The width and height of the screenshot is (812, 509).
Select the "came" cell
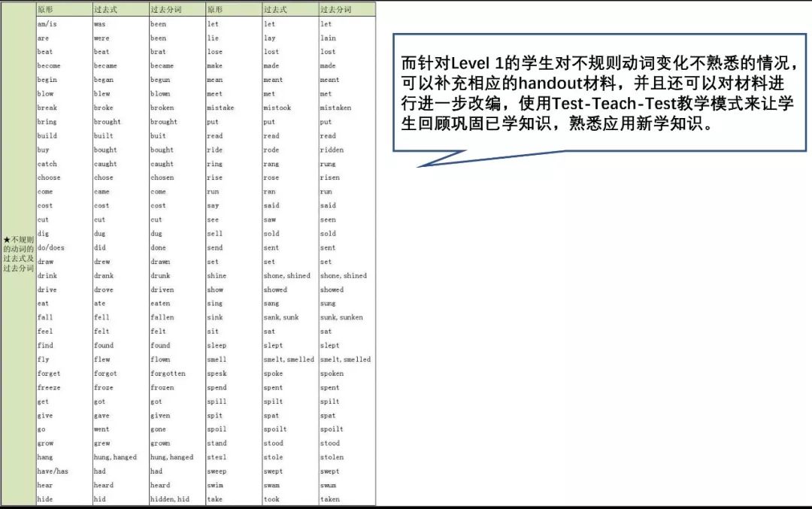[x=101, y=192]
